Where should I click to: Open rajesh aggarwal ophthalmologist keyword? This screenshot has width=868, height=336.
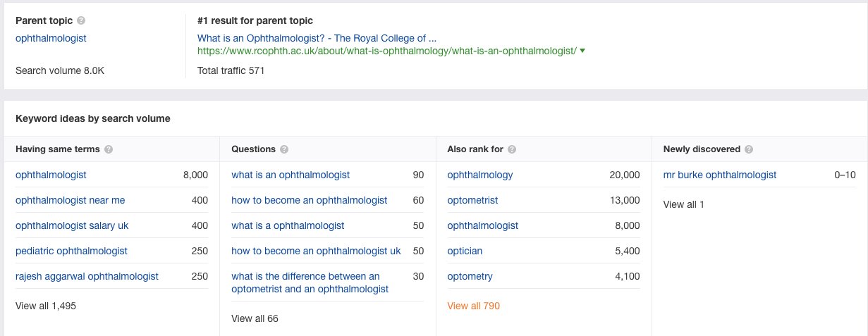[87, 276]
